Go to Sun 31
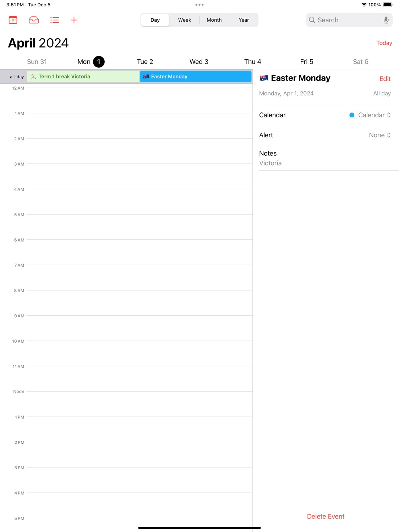Screen dimensions: 399x532 point(37,62)
